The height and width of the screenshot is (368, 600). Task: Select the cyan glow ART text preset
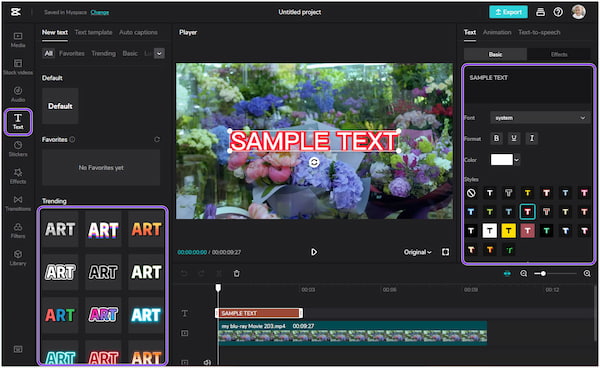click(146, 315)
